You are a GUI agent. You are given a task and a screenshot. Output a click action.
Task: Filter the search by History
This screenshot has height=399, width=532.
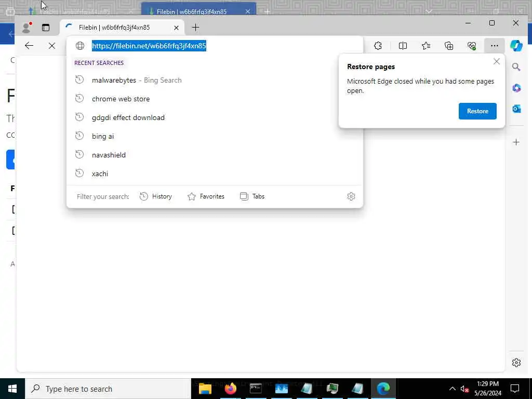pos(156,196)
